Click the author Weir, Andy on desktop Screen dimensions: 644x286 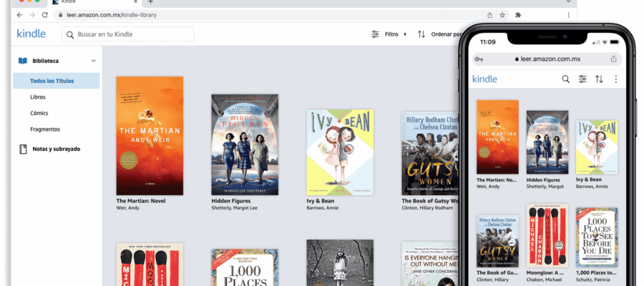[x=128, y=208]
